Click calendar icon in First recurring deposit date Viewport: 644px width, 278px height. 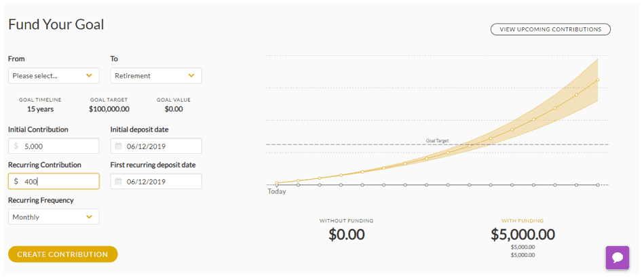click(118, 182)
